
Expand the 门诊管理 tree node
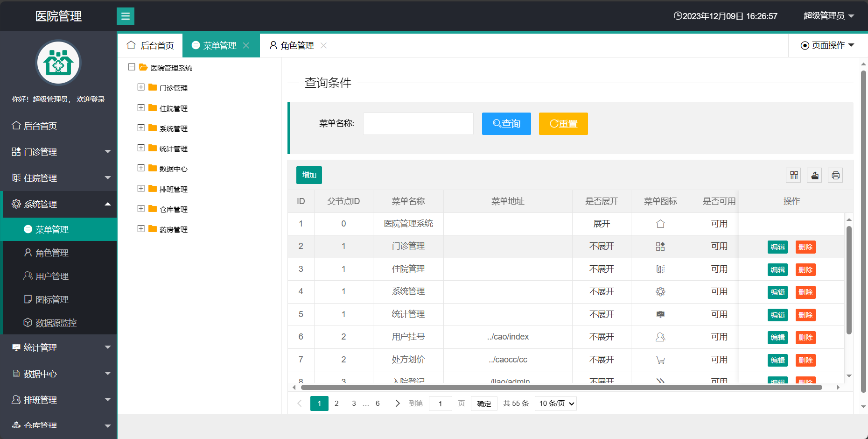[141, 87]
